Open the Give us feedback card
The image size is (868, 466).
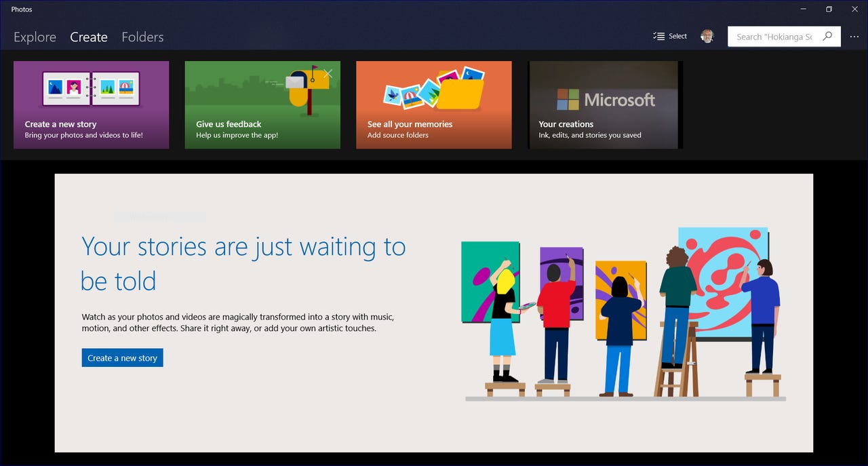(262, 109)
